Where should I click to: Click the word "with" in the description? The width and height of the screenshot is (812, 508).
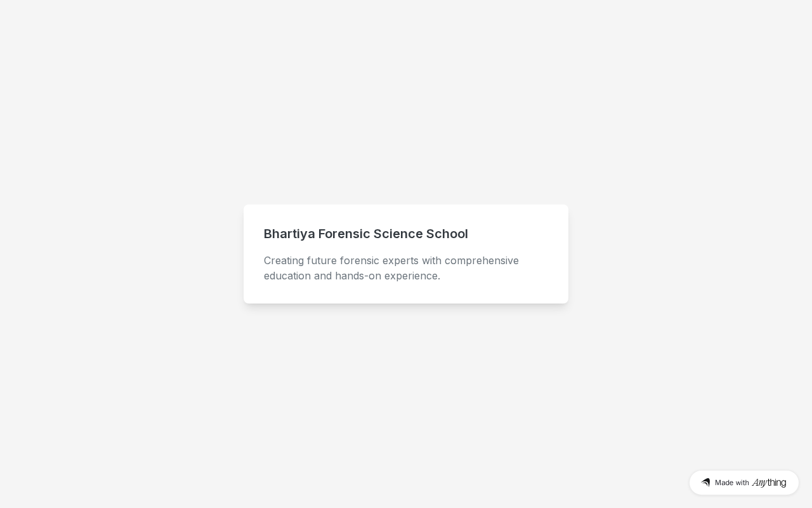coord(431,260)
